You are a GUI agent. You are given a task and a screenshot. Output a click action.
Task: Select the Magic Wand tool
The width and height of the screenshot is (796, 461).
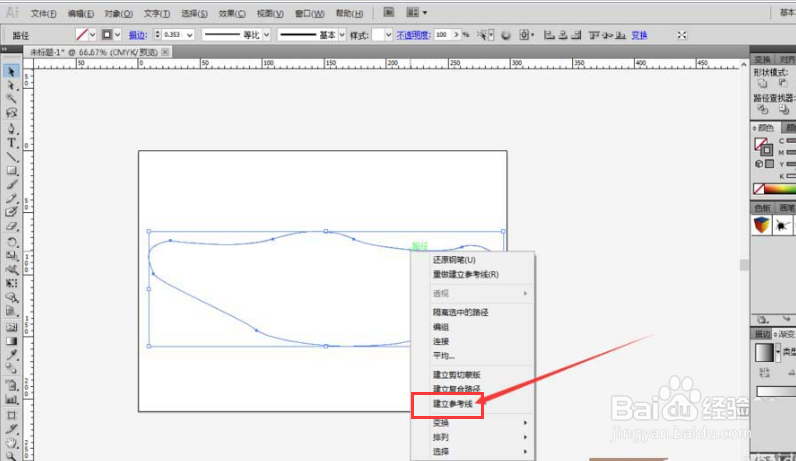[x=11, y=98]
